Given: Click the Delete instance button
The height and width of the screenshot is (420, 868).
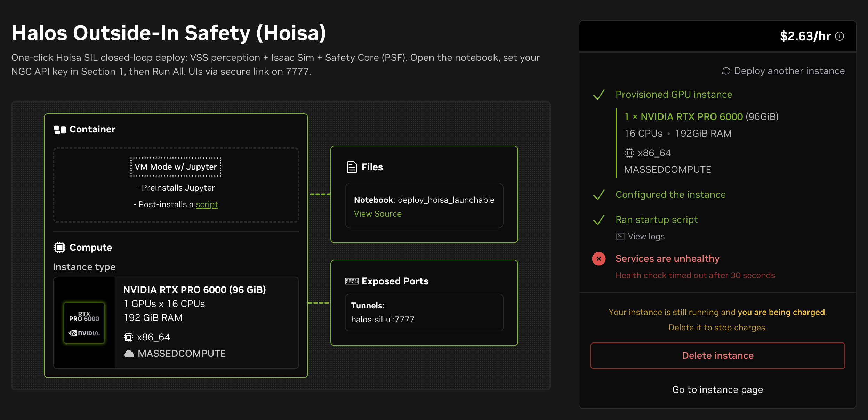Looking at the screenshot, I should coord(718,356).
